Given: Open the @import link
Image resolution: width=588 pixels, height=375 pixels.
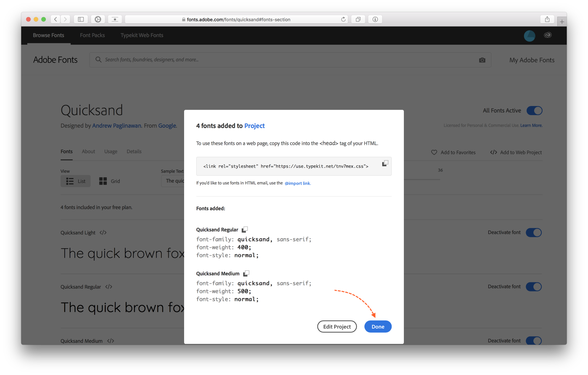Looking at the screenshot, I should click(297, 183).
